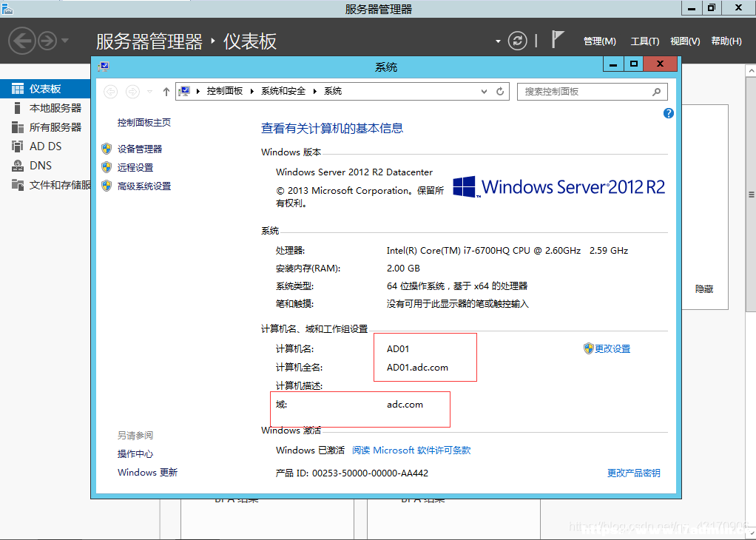This screenshot has width=756, height=540.
Task: Open 设备管理器 from left pane
Action: tap(140, 149)
